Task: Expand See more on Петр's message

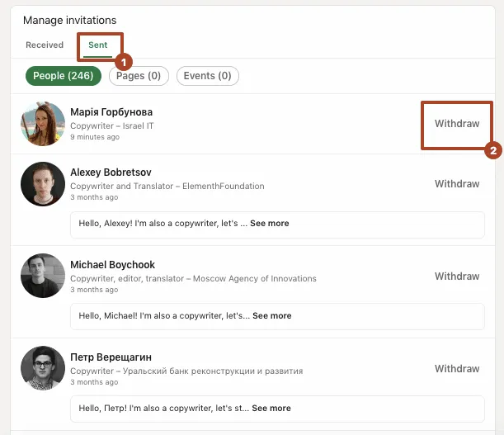Action: pos(271,408)
